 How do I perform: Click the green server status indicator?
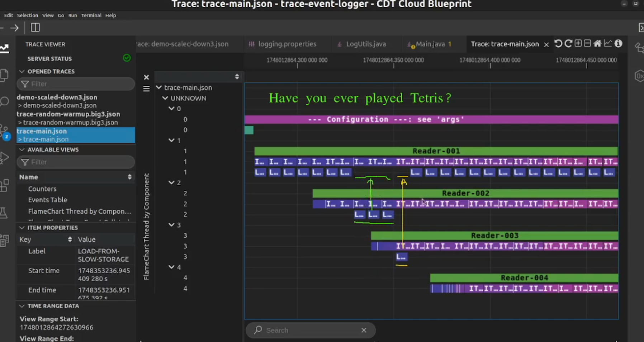pyautogui.click(x=127, y=58)
